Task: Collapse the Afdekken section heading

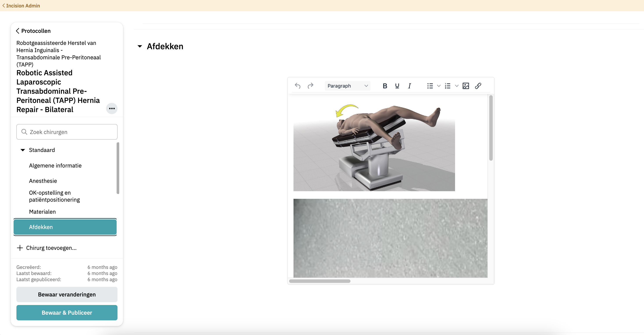Action: pyautogui.click(x=140, y=46)
